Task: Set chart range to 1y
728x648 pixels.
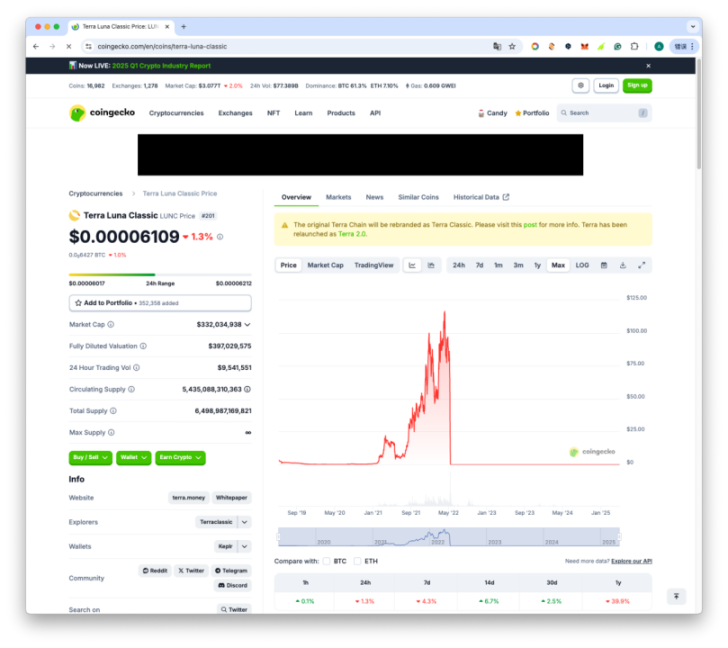Action: click(537, 265)
